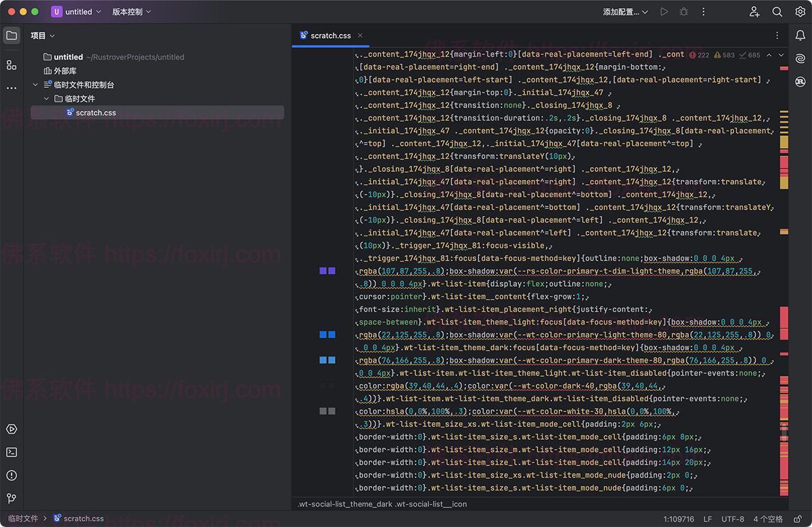812x527 pixels.
Task: Toggle the Problems tool window
Action: 11,475
